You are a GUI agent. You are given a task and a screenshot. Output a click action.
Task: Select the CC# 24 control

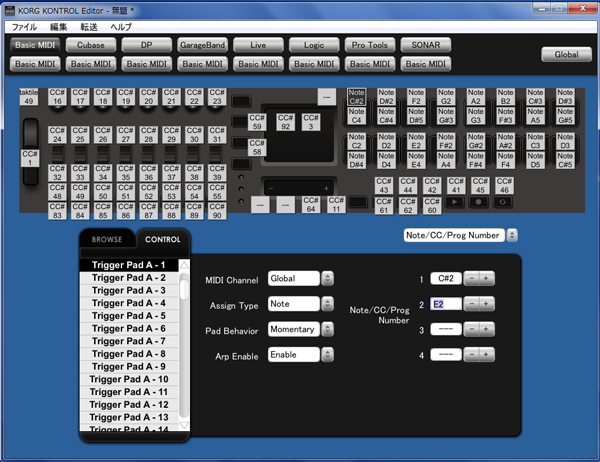click(57, 135)
